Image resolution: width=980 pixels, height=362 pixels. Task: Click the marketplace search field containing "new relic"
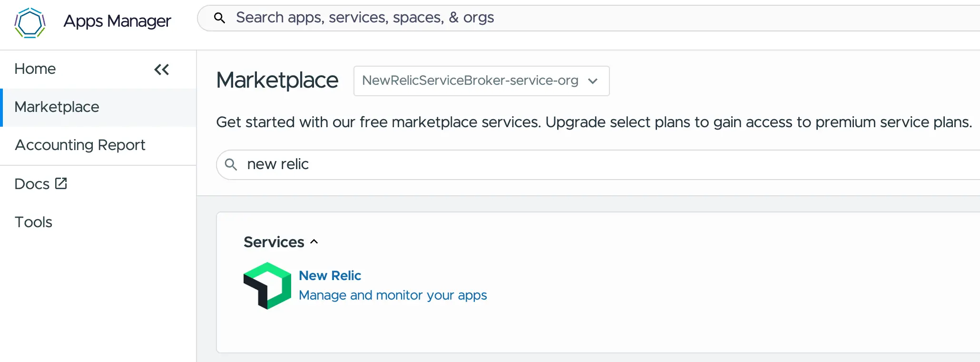(x=571, y=164)
